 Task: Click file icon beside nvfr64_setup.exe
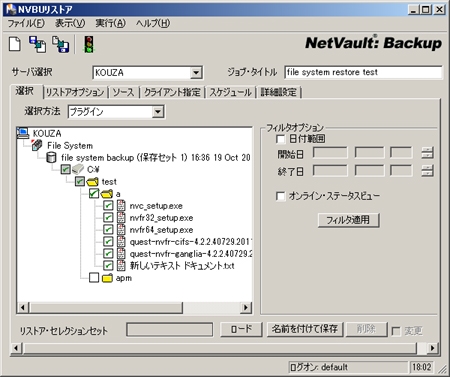click(x=121, y=230)
